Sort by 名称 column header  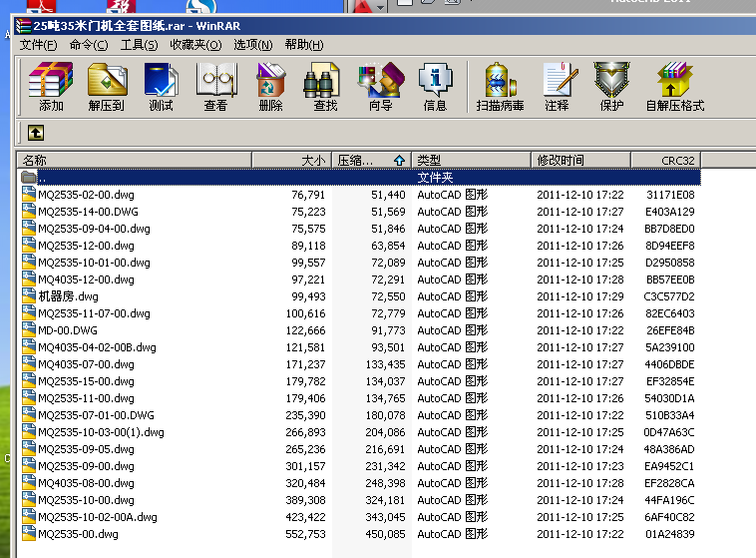coord(134,161)
